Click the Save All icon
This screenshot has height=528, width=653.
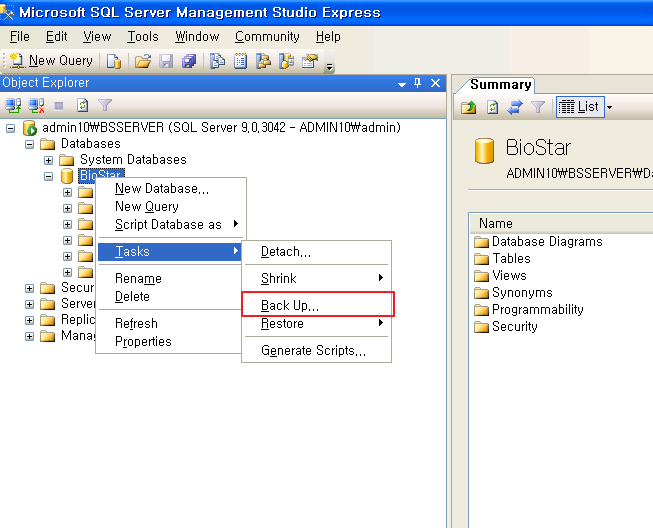189,61
